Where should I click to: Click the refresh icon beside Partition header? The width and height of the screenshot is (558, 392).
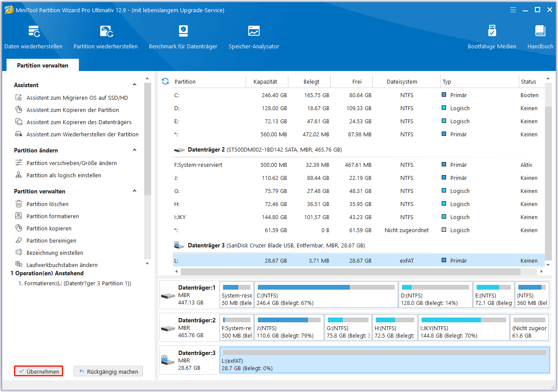point(165,81)
